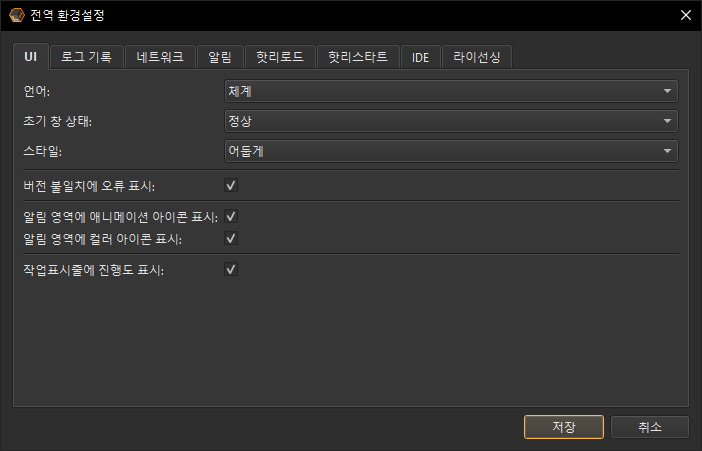Click the 버전 불일치에 오류 표시: label
The width and height of the screenshot is (702, 451).
89,186
